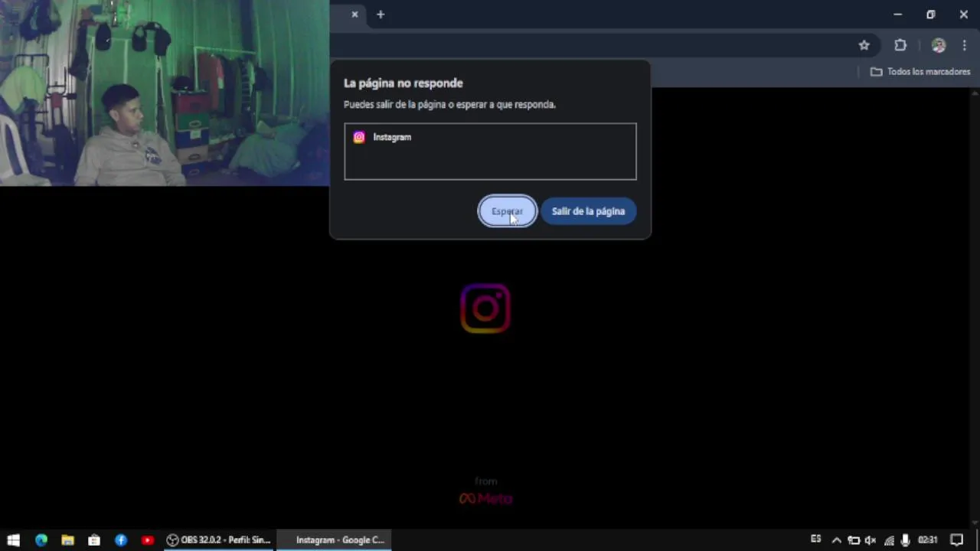
Task: Click the ES language indicator
Action: click(x=815, y=540)
